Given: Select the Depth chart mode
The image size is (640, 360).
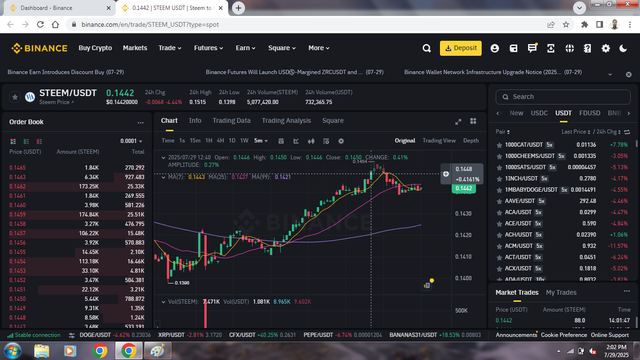Looking at the screenshot, I should tap(471, 141).
